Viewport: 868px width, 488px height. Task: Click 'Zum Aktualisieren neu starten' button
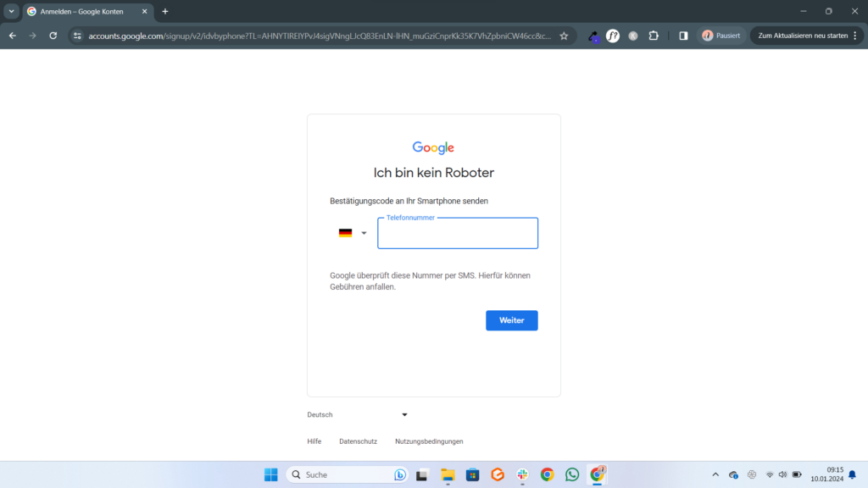point(802,36)
